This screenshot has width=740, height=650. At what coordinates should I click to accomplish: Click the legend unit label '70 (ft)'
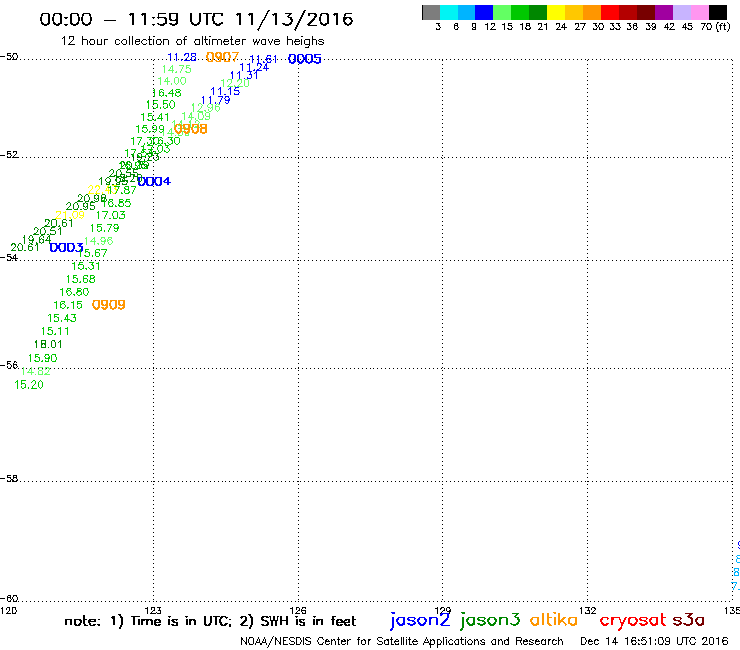[x=715, y=27]
